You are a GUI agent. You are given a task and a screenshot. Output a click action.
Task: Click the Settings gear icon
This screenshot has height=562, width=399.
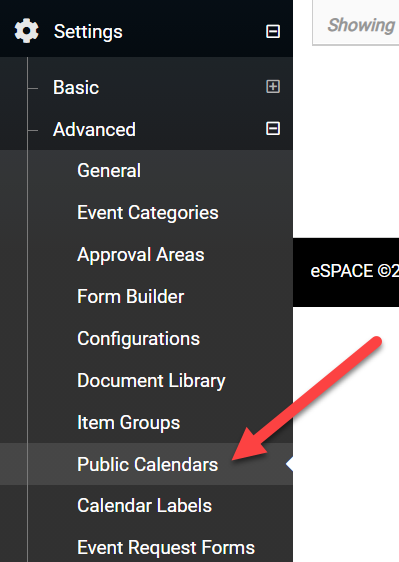[27, 31]
